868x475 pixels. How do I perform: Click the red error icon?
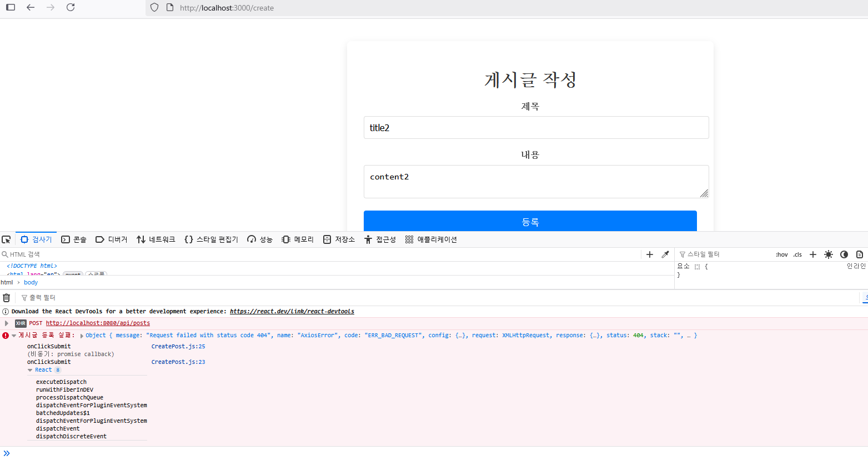point(6,336)
